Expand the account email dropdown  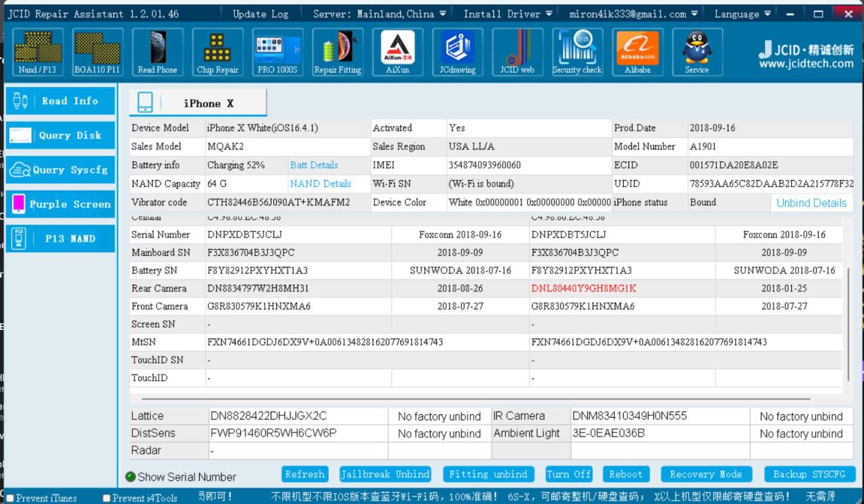pyautogui.click(x=633, y=13)
